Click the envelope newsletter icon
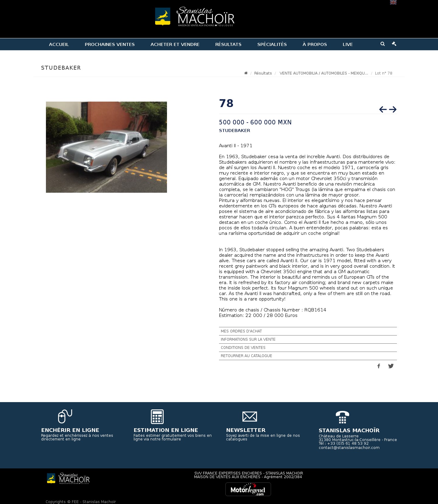 [250, 416]
